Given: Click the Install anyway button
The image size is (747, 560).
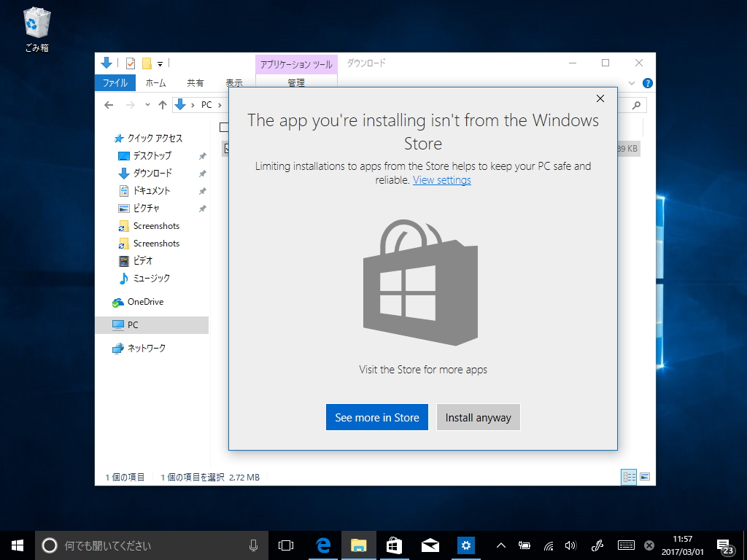Looking at the screenshot, I should (479, 417).
